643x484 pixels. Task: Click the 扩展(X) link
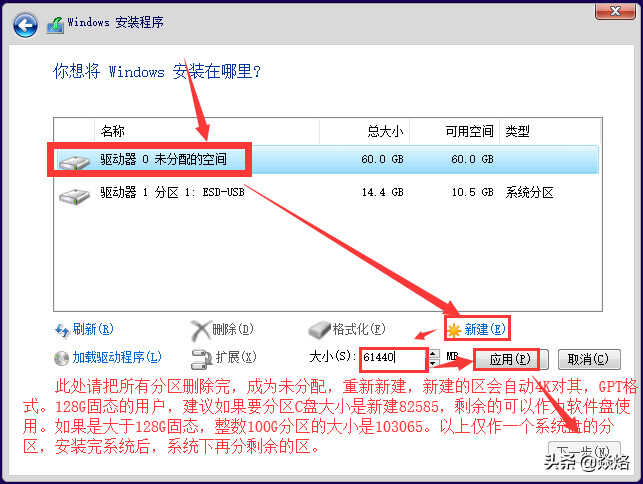click(x=236, y=357)
